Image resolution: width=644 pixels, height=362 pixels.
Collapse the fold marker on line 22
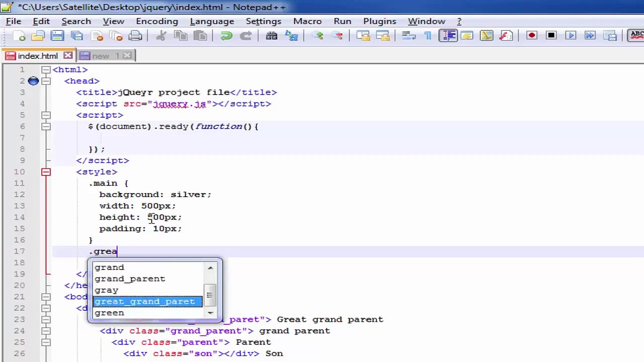pyautogui.click(x=46, y=308)
